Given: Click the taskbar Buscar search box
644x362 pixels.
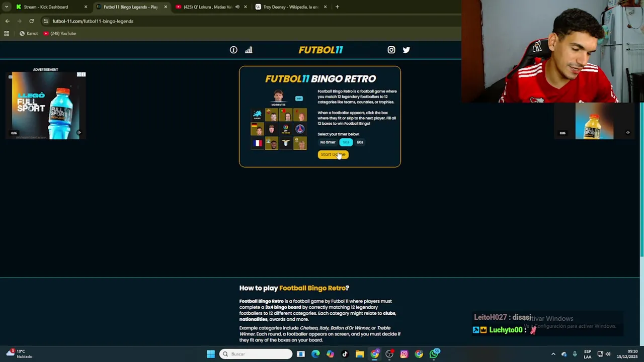Looking at the screenshot, I should coord(256,354).
